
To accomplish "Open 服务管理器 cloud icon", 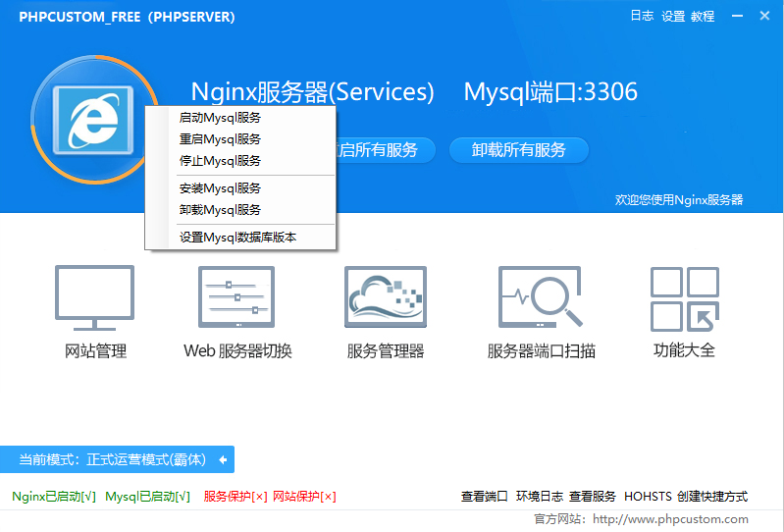I will click(386, 297).
